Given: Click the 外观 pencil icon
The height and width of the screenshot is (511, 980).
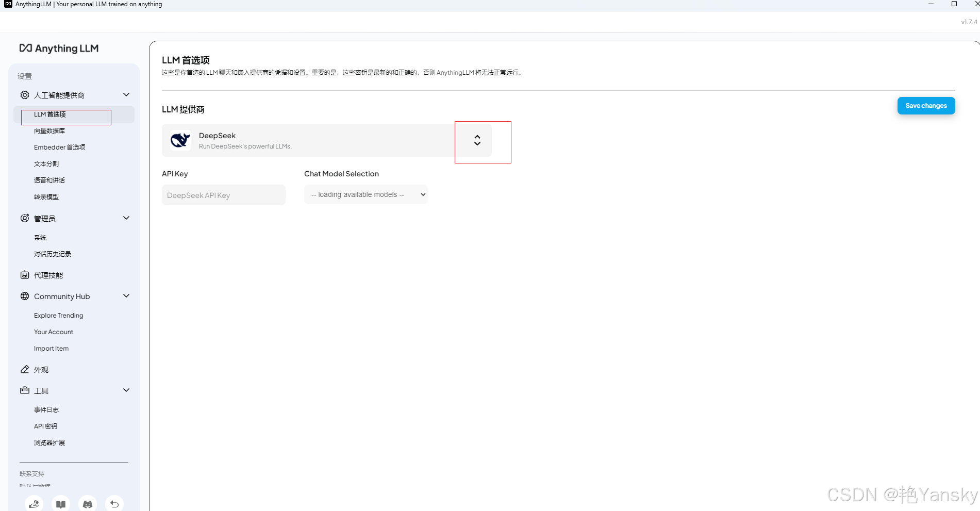Looking at the screenshot, I should point(24,369).
